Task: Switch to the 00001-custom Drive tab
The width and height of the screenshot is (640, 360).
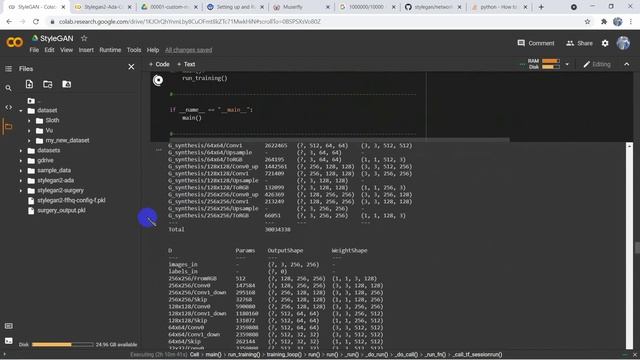Action: [x=168, y=7]
